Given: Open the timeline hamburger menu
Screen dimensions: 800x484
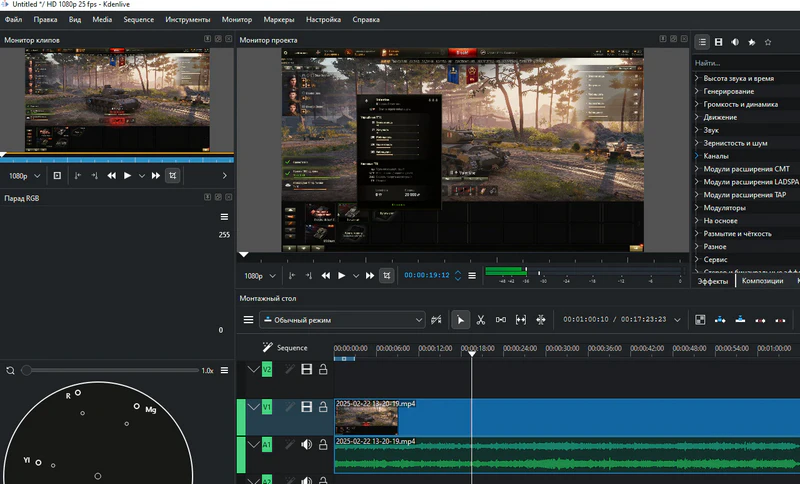Looking at the screenshot, I should 248,320.
